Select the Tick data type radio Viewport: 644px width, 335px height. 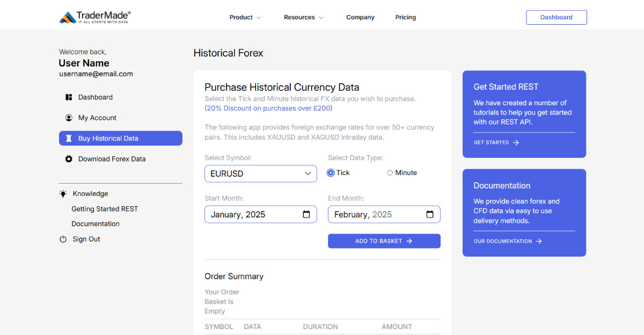[x=331, y=173]
